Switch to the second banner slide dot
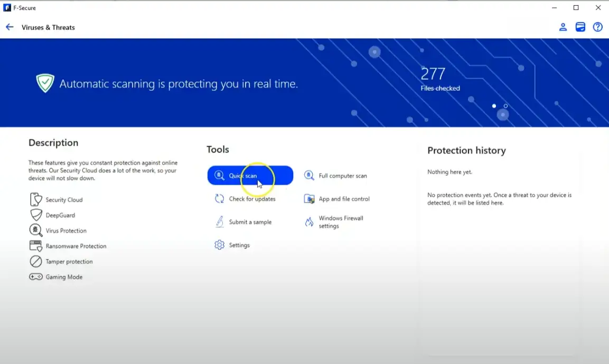 coord(505,106)
